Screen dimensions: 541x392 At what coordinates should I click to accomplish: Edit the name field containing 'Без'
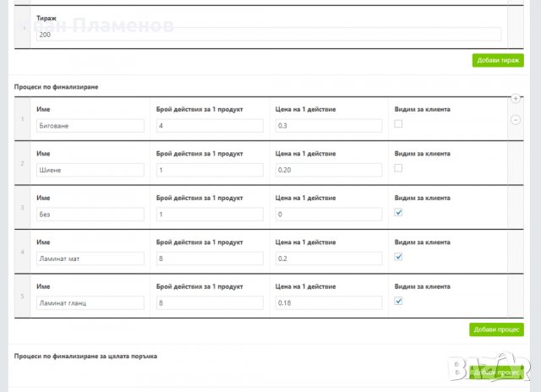(x=90, y=214)
